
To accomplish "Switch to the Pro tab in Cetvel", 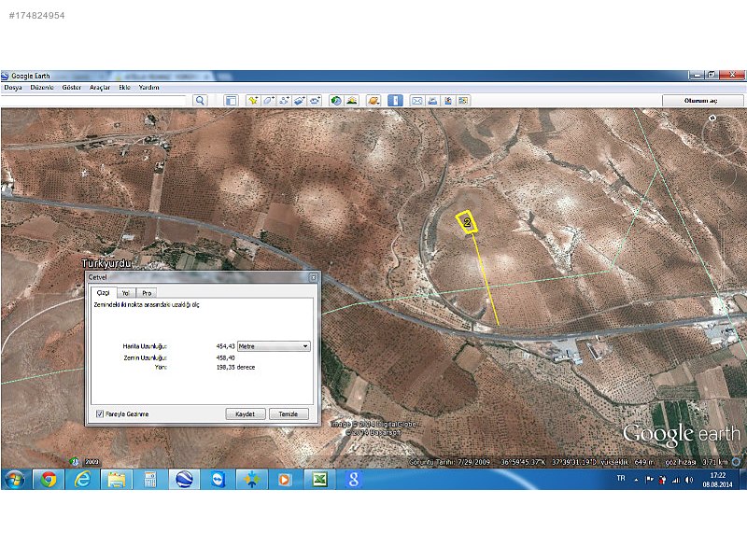I will point(147,293).
